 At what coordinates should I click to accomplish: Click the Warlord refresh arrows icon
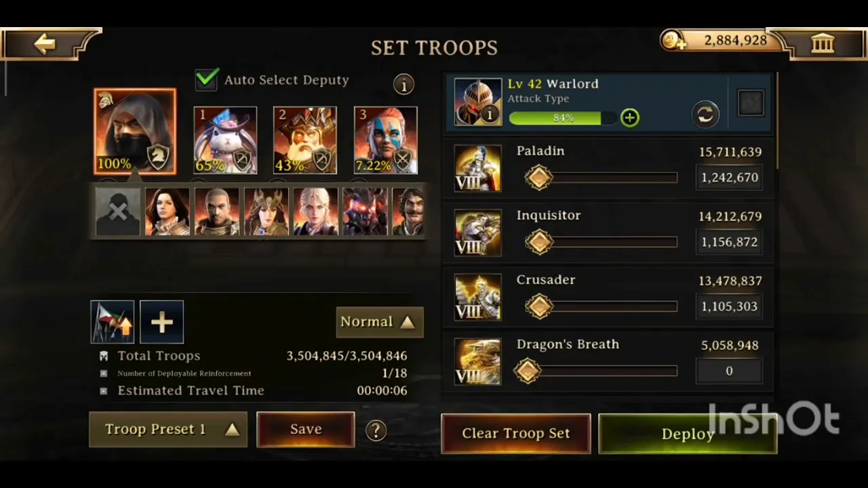(705, 114)
